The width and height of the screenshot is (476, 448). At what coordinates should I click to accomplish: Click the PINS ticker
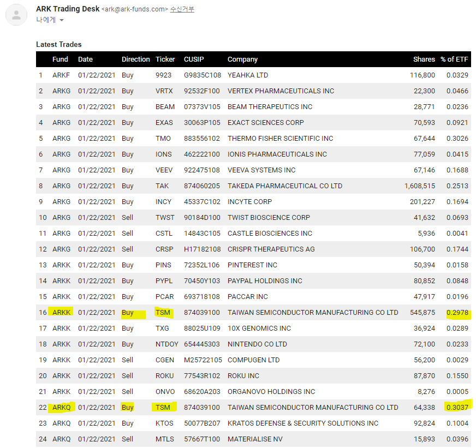(164, 265)
